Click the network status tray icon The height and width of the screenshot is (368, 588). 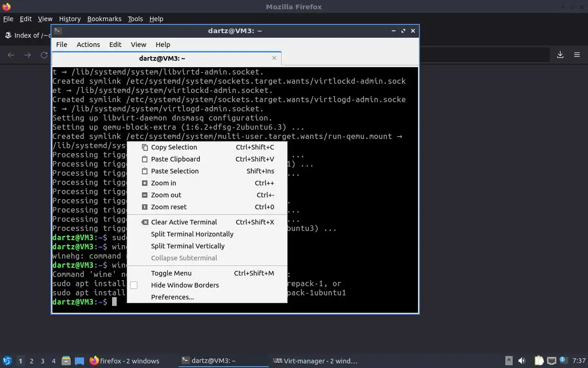pyautogui.click(x=552, y=361)
